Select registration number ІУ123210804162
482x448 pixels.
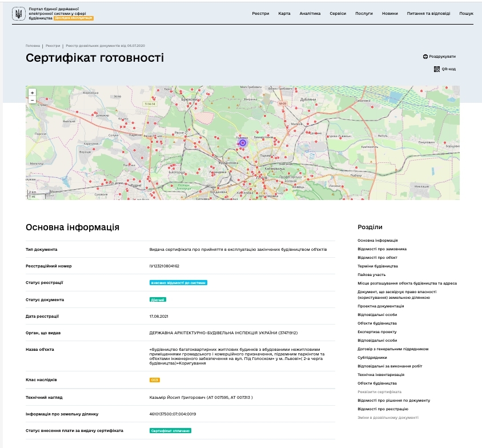pos(164,266)
